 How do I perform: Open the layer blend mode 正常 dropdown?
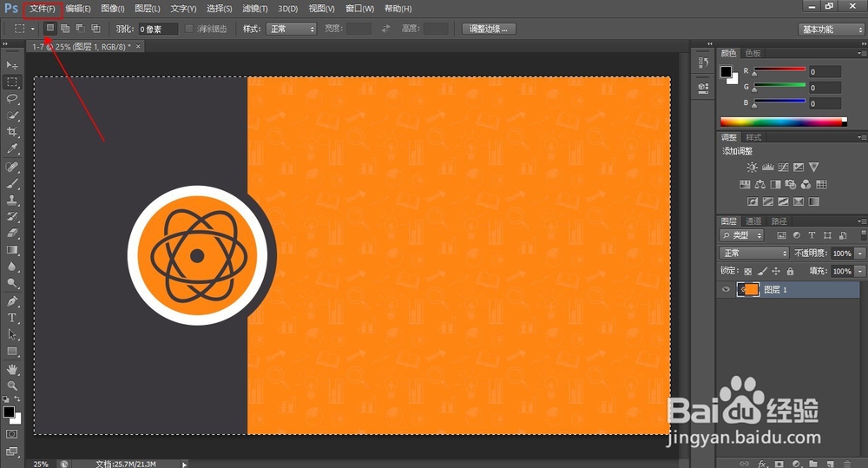coord(754,254)
